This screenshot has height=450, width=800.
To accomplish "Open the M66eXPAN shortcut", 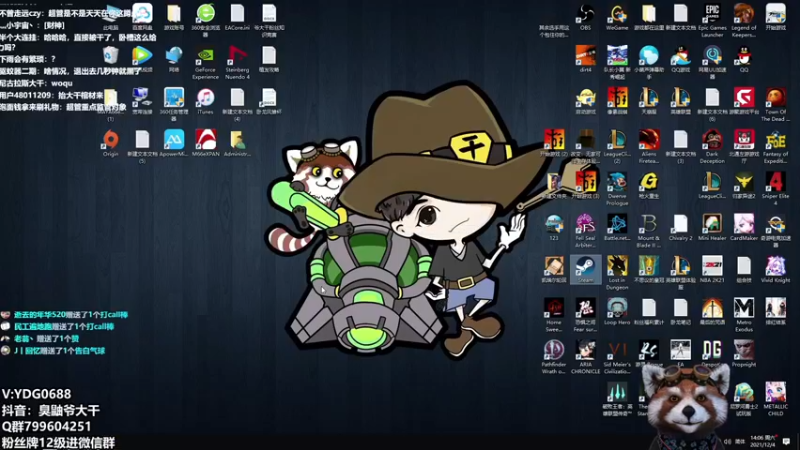I will [x=206, y=143].
